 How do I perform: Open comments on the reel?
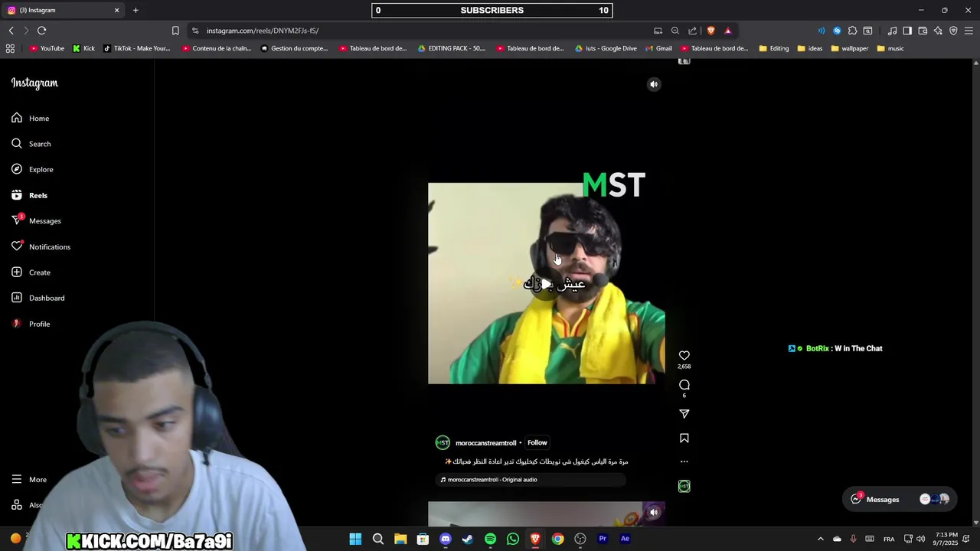(x=684, y=385)
